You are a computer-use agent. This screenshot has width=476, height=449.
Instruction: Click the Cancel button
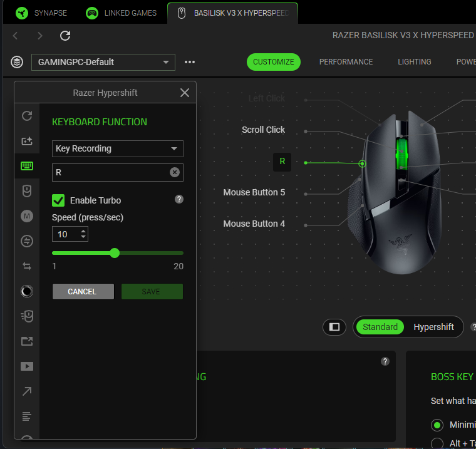(83, 291)
